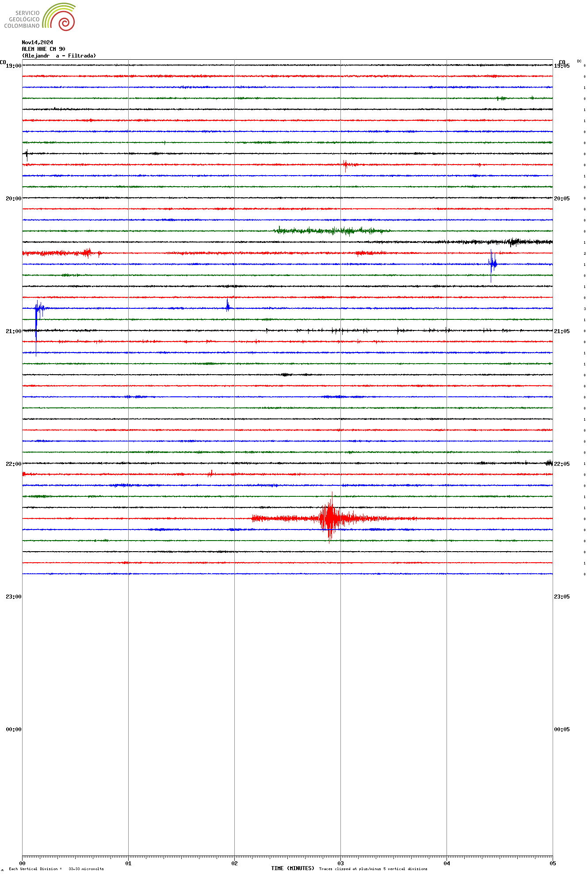
Task: Select the 20:00 time label on left axis
Action: 13,199
